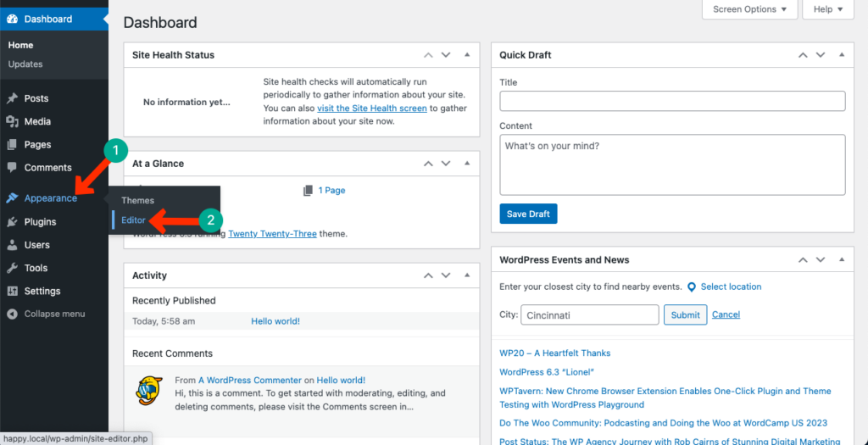Click the Collapse menu arrow icon
The width and height of the screenshot is (868, 445).
point(12,314)
